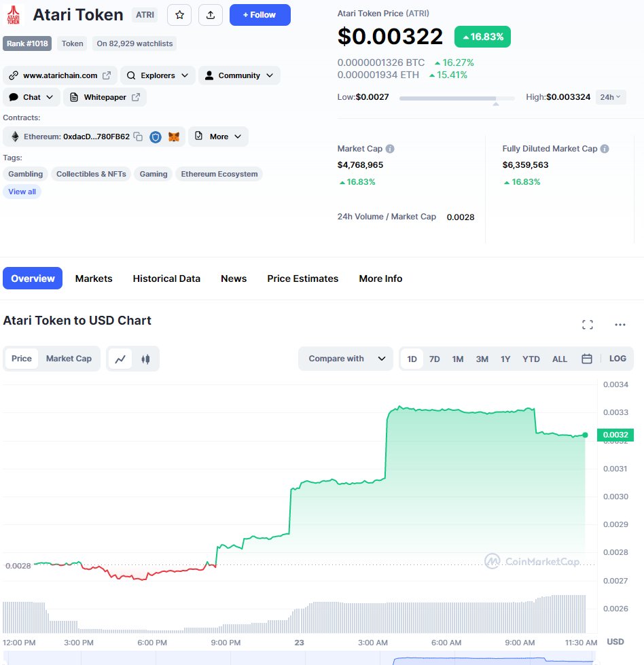The height and width of the screenshot is (665, 644).
Task: Click the Follow button
Action: point(260,15)
